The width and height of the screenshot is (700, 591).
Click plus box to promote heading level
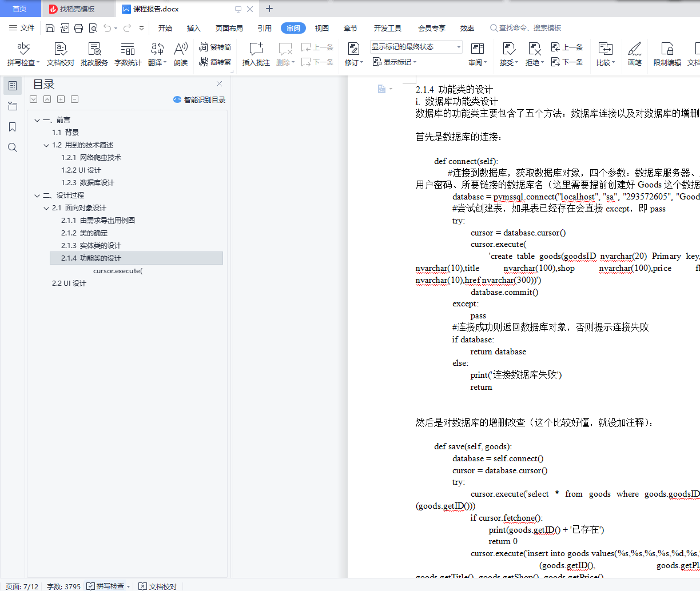pyautogui.click(x=61, y=99)
